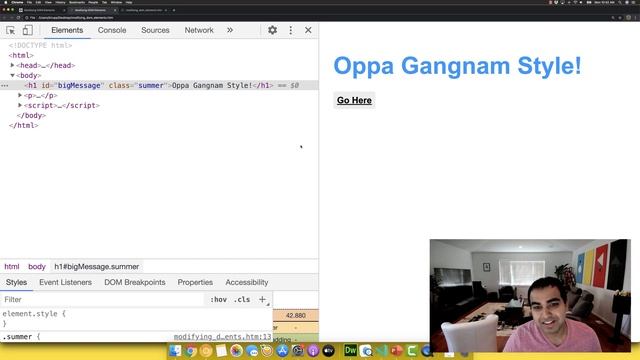Screen dimensions: 640x360
Task: Open the History menu in menu bar
Action: [x=60, y=2]
